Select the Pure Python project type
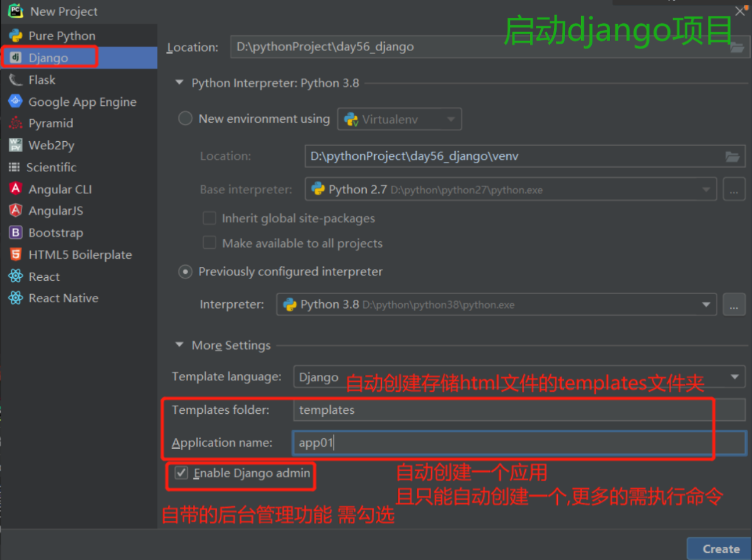Viewport: 752px width, 560px height. (79, 36)
